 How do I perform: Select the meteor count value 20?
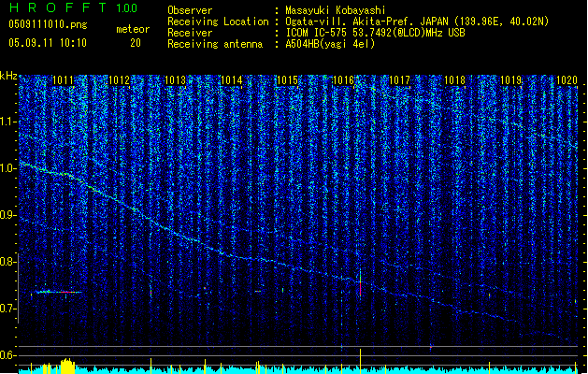click(136, 43)
